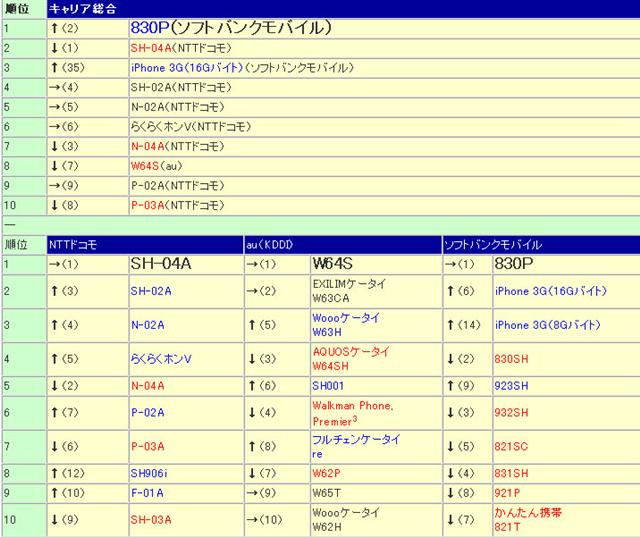The width and height of the screenshot is (640, 537).
Task: Click SH906i in NTTドコモ column
Action: [x=149, y=473]
